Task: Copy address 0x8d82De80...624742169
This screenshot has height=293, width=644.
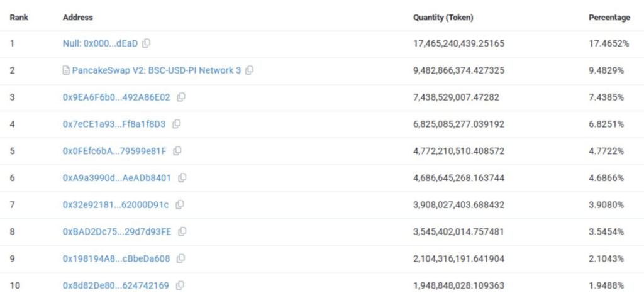Action: [179, 285]
